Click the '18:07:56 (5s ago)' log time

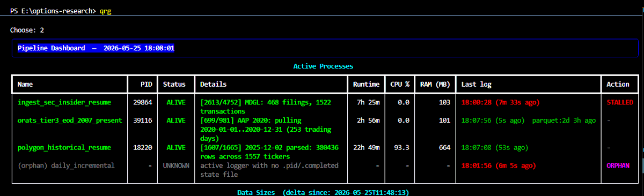(493, 120)
